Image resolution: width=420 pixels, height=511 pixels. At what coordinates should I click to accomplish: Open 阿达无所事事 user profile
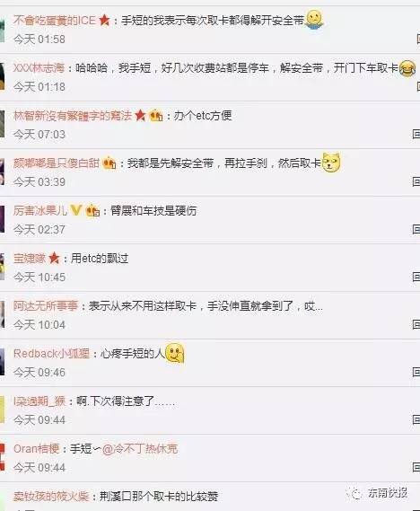pyautogui.click(x=46, y=305)
